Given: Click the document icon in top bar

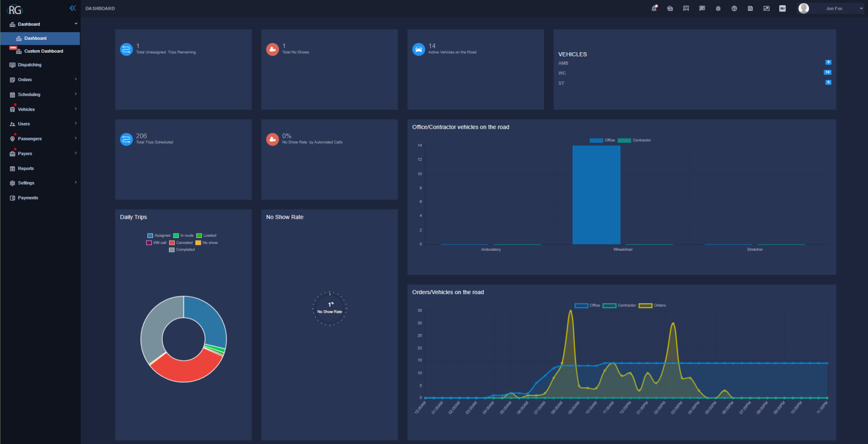Looking at the screenshot, I should coord(750,8).
